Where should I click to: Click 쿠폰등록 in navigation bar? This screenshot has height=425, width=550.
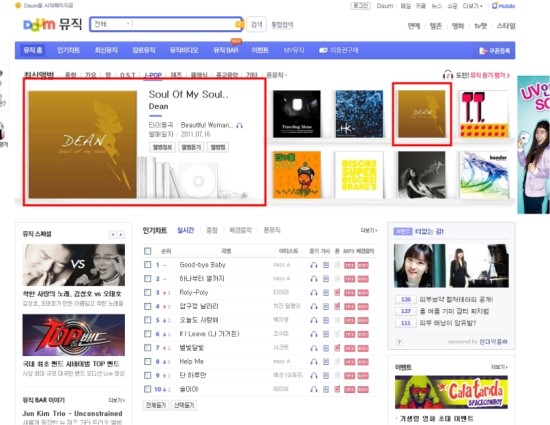click(495, 51)
